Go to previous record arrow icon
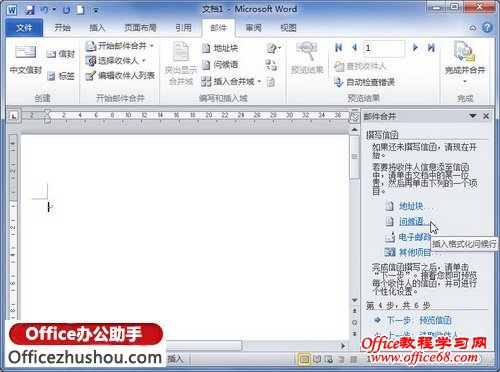 point(355,48)
